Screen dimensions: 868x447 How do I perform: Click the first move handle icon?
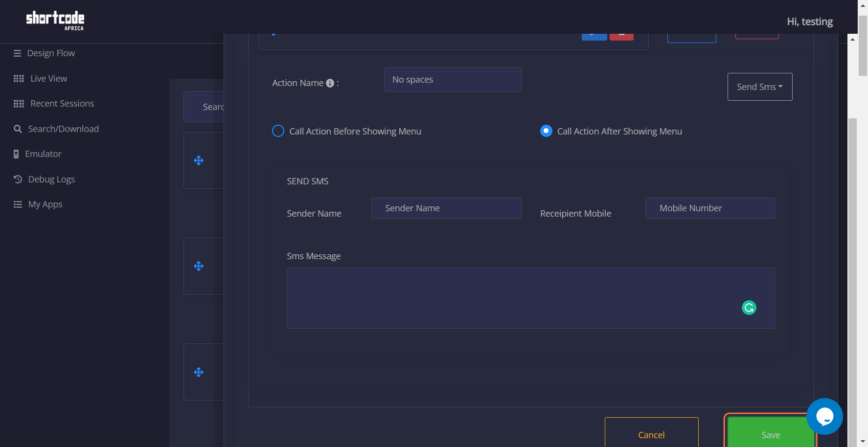pyautogui.click(x=199, y=160)
